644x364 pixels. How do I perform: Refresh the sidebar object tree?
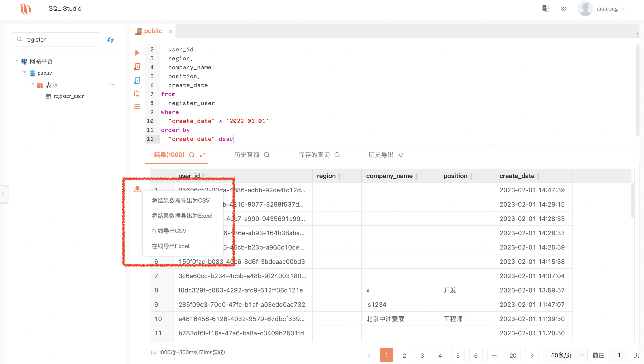point(110,40)
